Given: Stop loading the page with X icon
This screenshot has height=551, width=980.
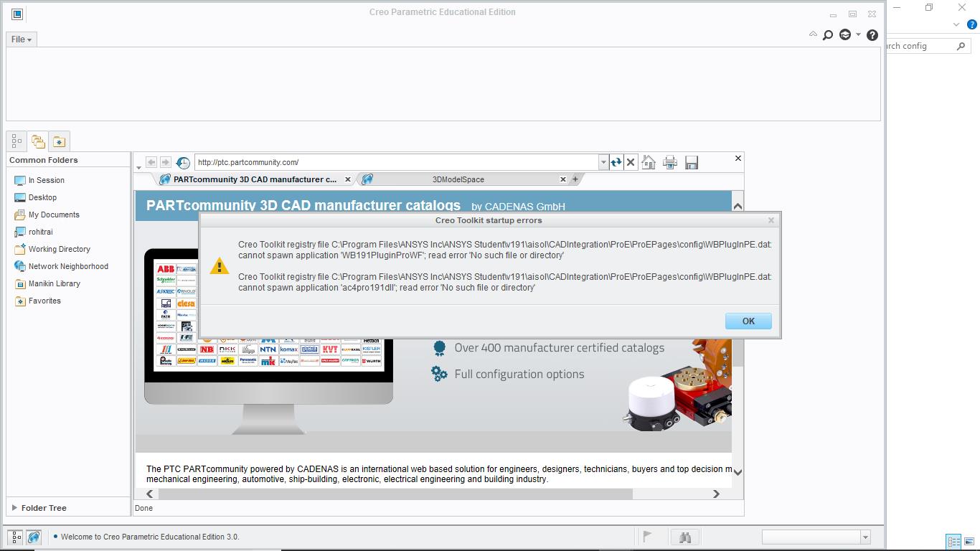Looking at the screenshot, I should coord(631,162).
